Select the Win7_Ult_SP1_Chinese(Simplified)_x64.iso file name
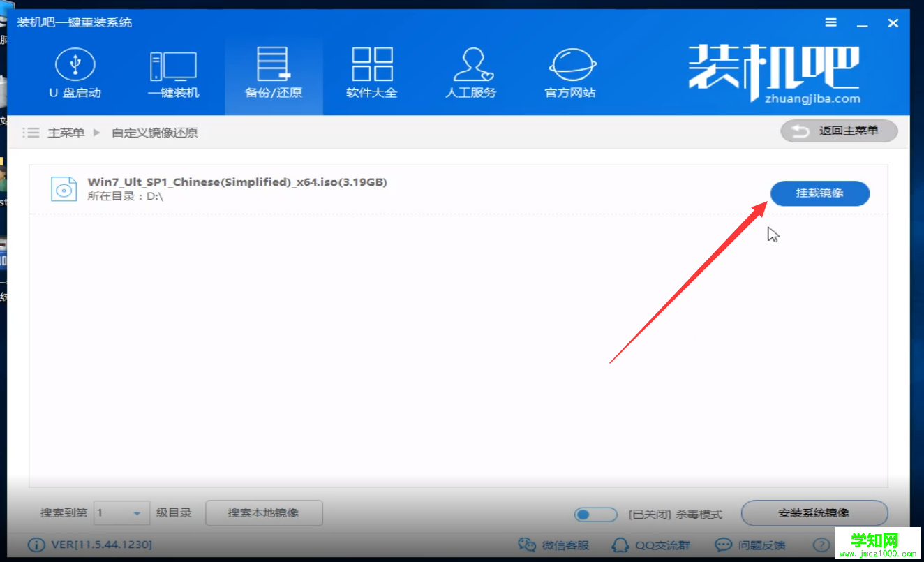Screen dimensions: 924x562 237,182
